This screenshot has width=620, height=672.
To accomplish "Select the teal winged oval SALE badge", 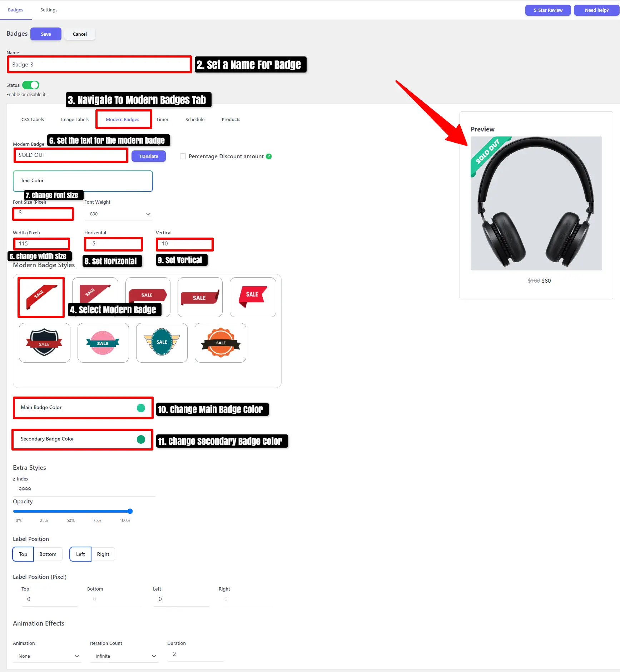I will point(162,343).
